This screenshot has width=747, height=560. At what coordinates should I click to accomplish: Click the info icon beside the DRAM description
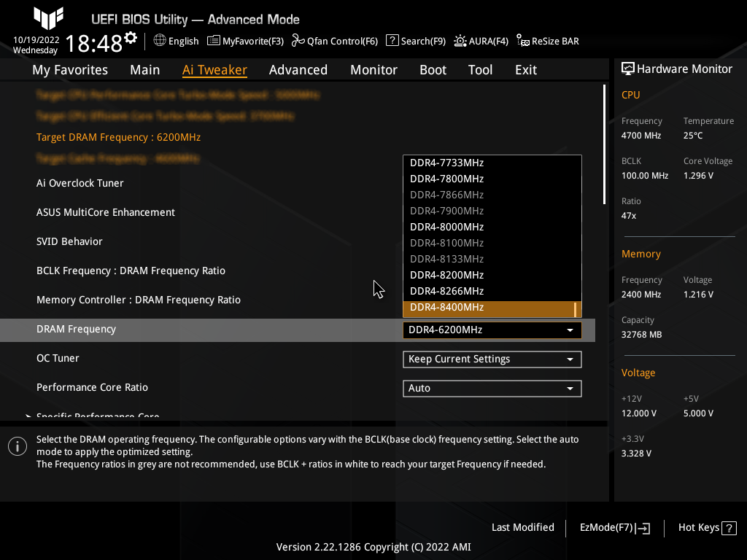pyautogui.click(x=17, y=446)
